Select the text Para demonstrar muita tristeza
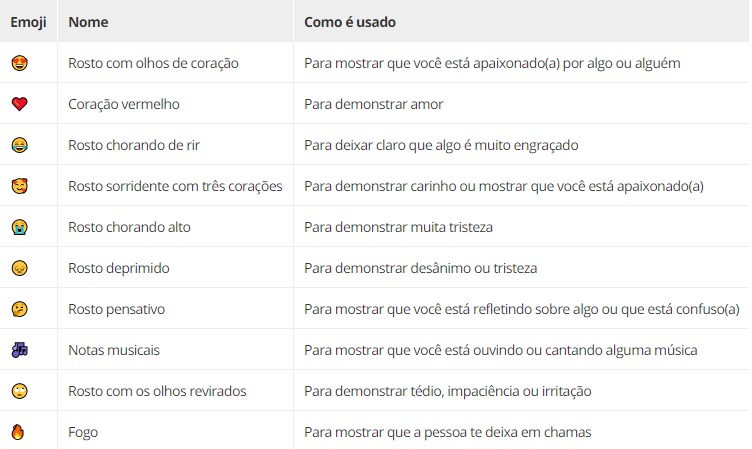 (398, 227)
